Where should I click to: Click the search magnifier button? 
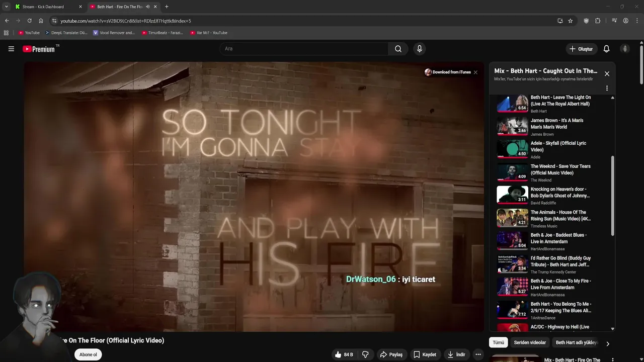[x=398, y=49]
